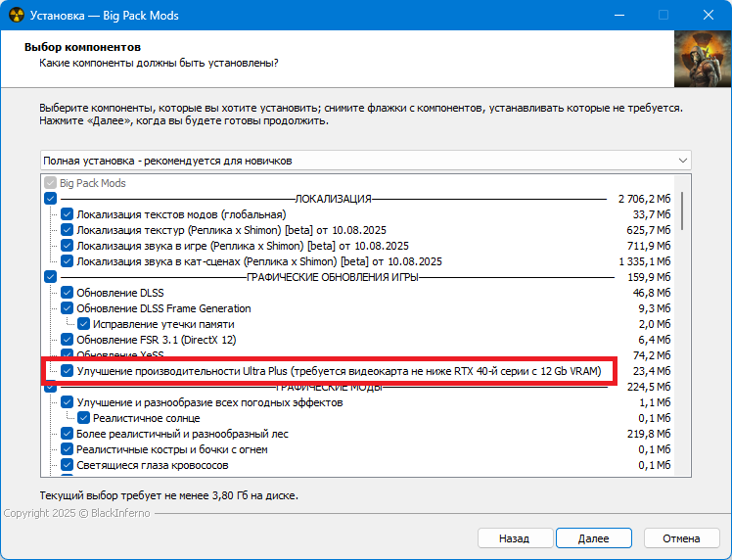Toggle Улучшение производительности Ultra Plus checkbox
732x560 pixels.
coord(67,371)
